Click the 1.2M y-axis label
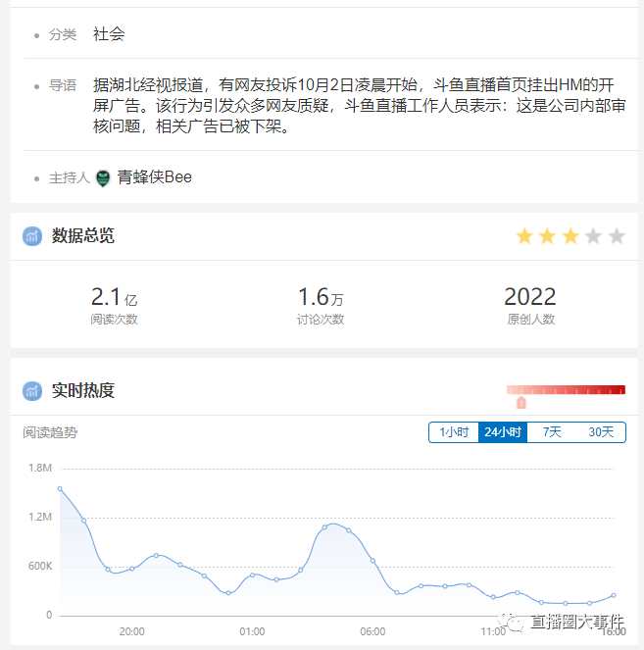This screenshot has width=644, height=650. (40, 518)
